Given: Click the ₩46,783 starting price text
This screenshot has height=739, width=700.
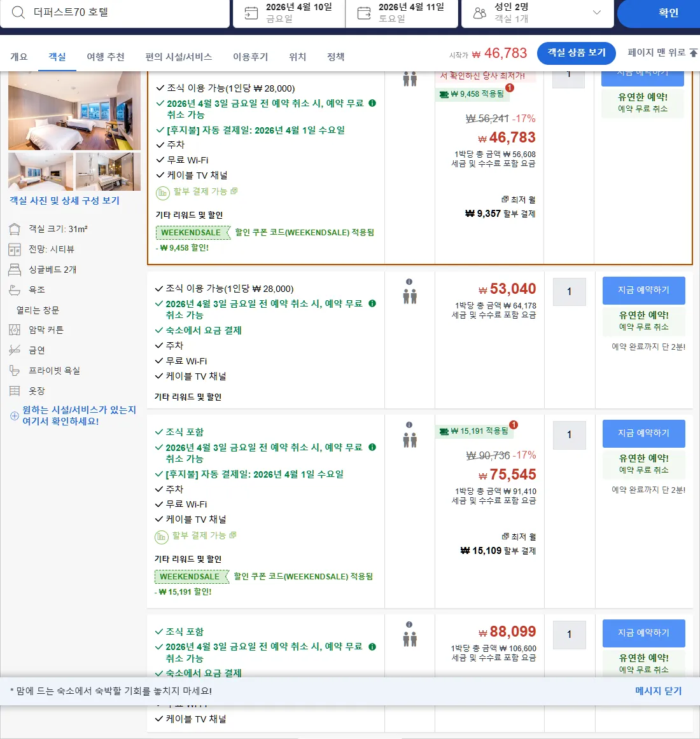Looking at the screenshot, I should [x=499, y=53].
